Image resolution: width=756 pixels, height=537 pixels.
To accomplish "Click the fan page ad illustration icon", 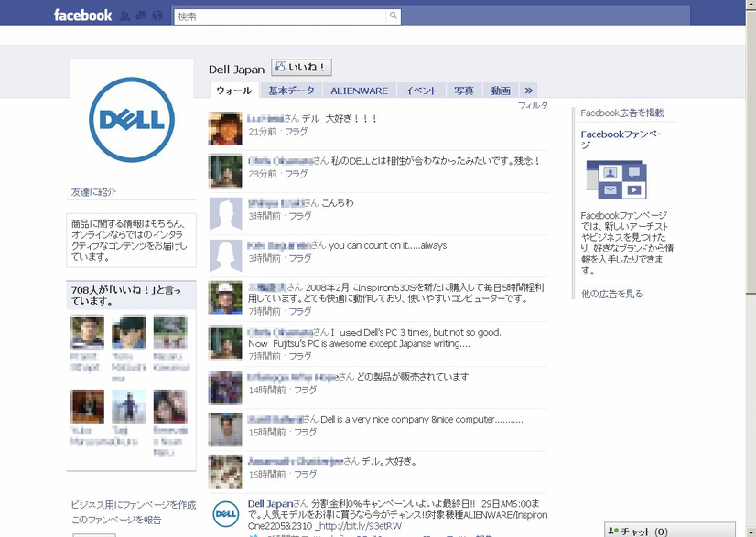I will [617, 180].
